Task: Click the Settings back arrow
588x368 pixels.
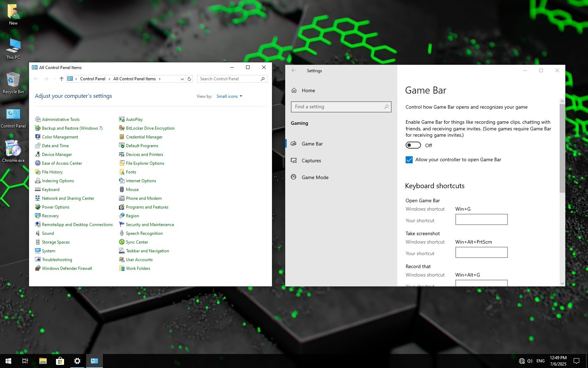Action: pyautogui.click(x=294, y=71)
